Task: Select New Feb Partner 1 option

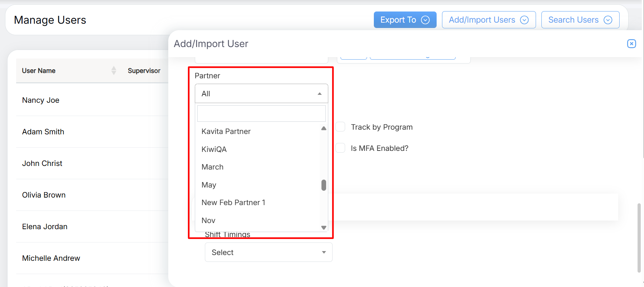Action: click(x=233, y=203)
